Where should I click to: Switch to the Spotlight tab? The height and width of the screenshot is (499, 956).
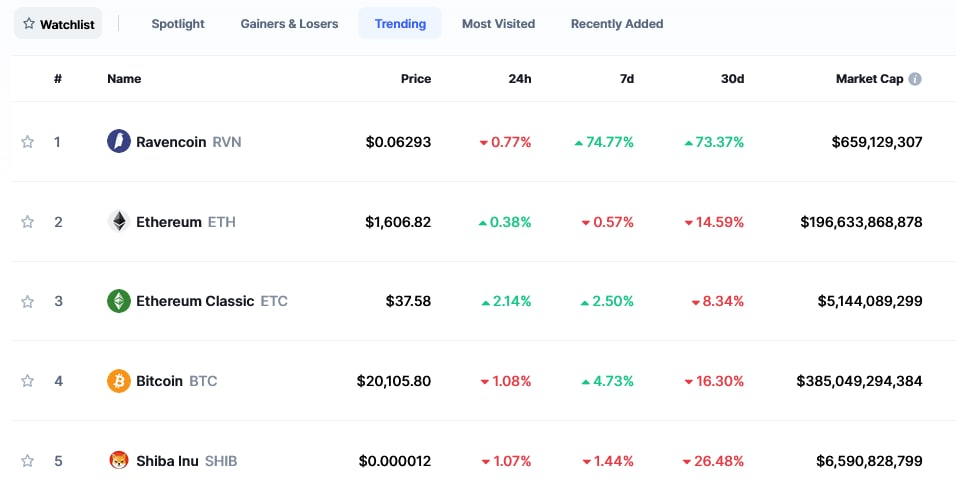click(178, 23)
